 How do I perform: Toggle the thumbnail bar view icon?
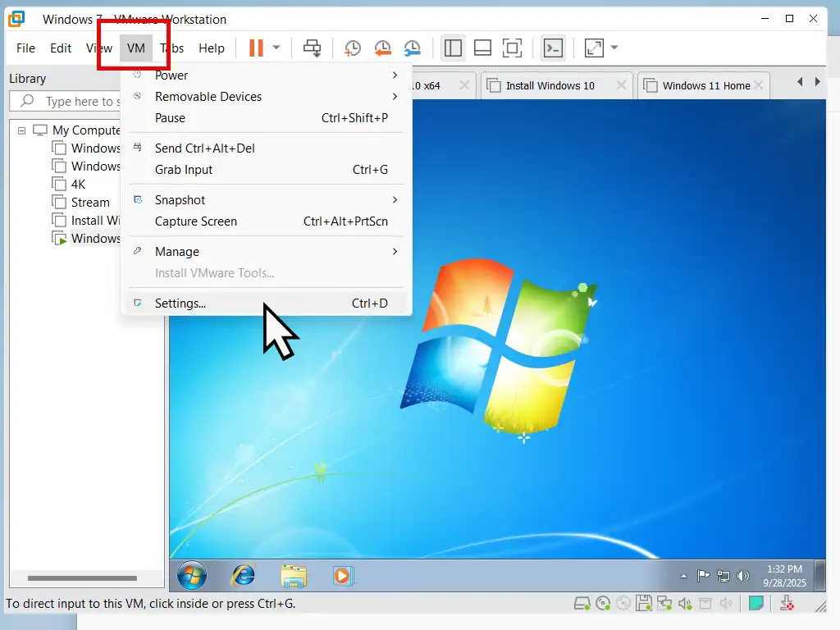point(482,48)
